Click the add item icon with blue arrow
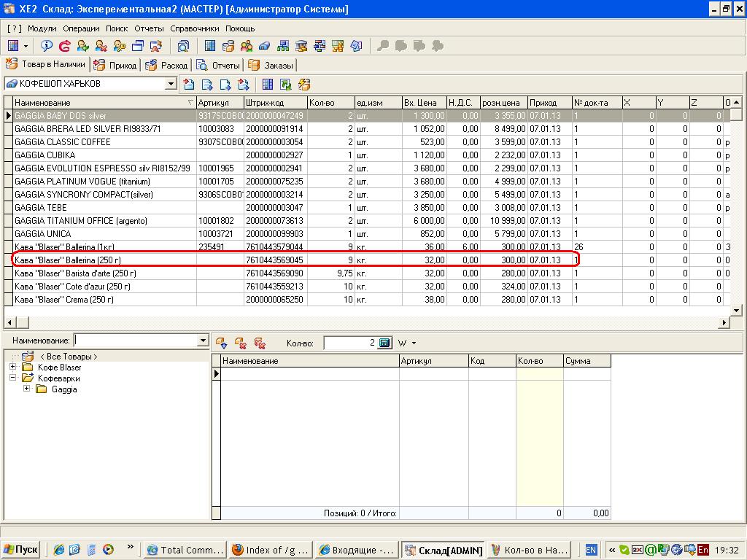Screen dimensions: 747x560 click(x=221, y=343)
